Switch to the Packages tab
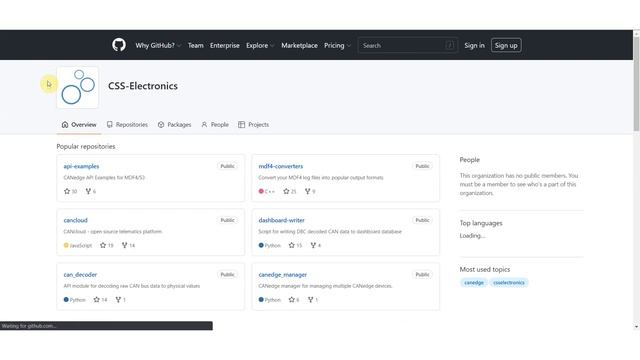Screen dimensions: 640x360 coord(174,124)
